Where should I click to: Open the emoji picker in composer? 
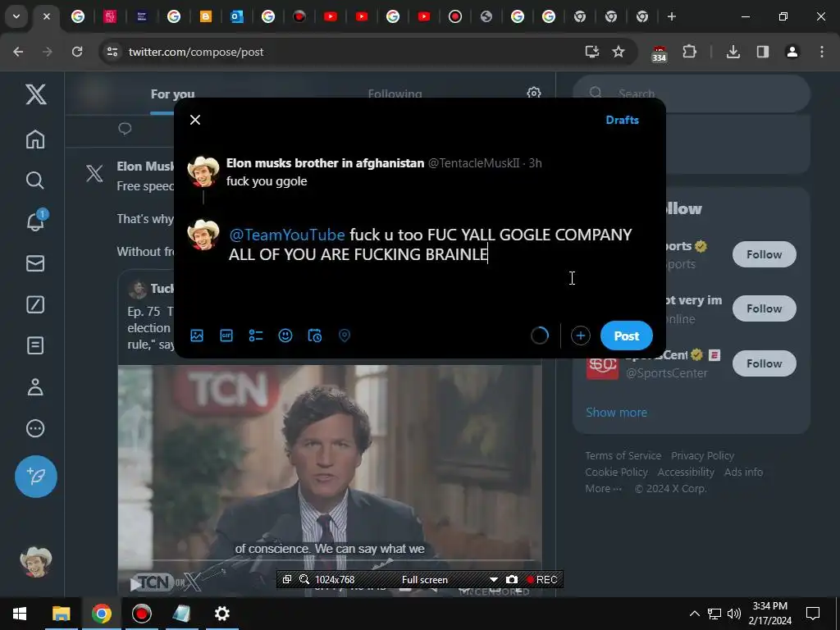pos(285,336)
